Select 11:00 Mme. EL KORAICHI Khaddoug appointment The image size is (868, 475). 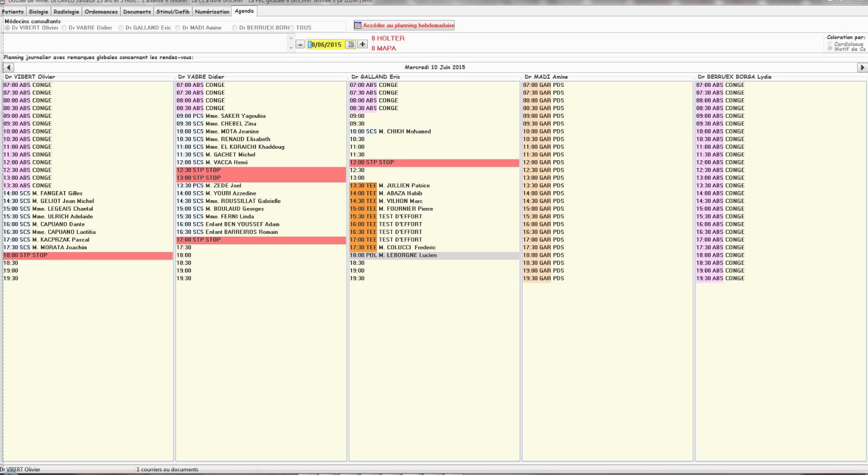point(261,147)
